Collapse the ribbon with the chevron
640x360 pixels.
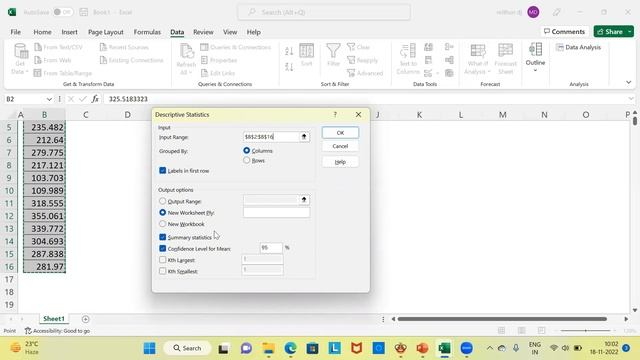coord(629,82)
